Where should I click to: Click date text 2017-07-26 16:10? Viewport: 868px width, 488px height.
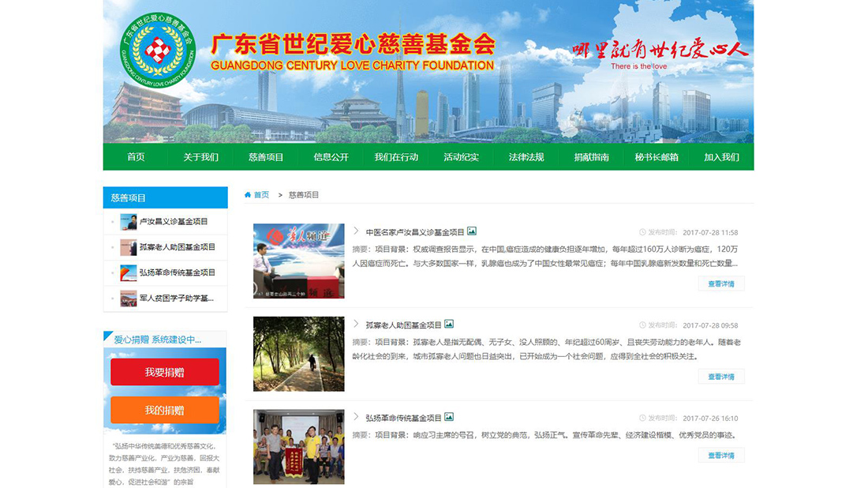click(x=709, y=419)
